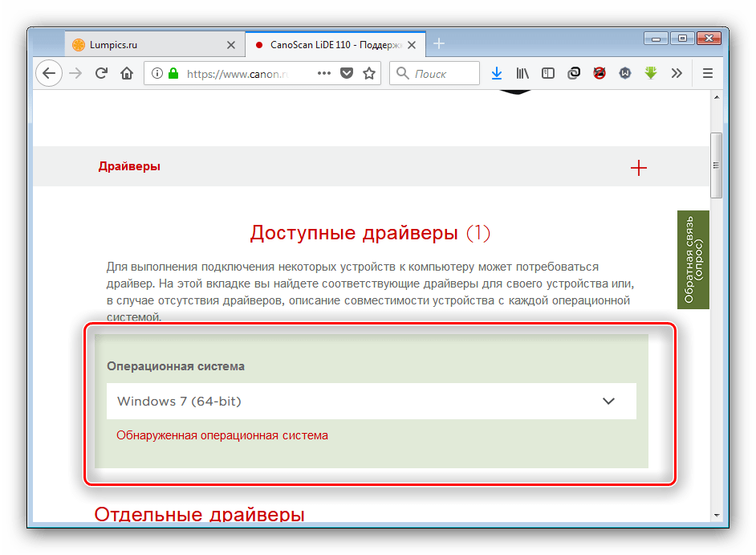Screen dimensions: 756x555
Task: Click the Обратная связь feedback side button
Action: pyautogui.click(x=693, y=259)
